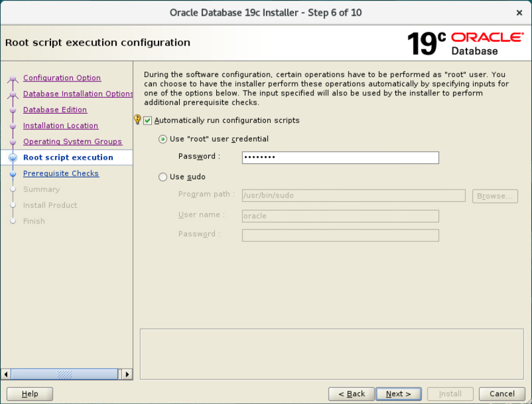The height and width of the screenshot is (404, 532).
Task: Go to Database Installation Options step
Action: (x=78, y=94)
